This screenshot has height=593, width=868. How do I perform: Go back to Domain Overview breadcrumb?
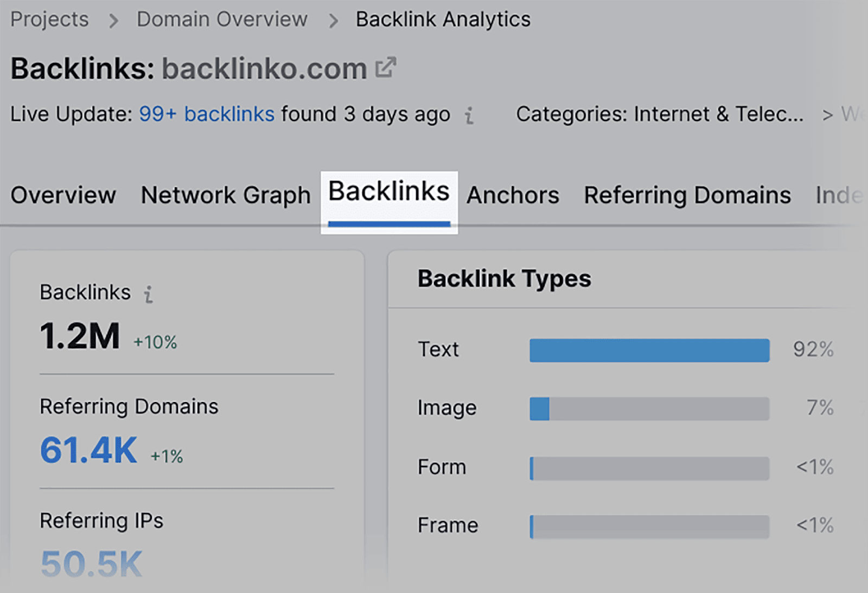point(221,20)
